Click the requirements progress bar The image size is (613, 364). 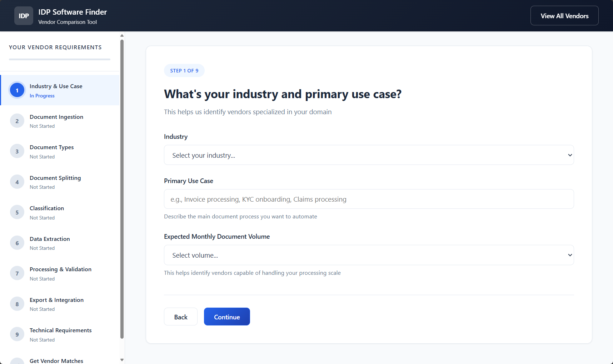click(59, 60)
